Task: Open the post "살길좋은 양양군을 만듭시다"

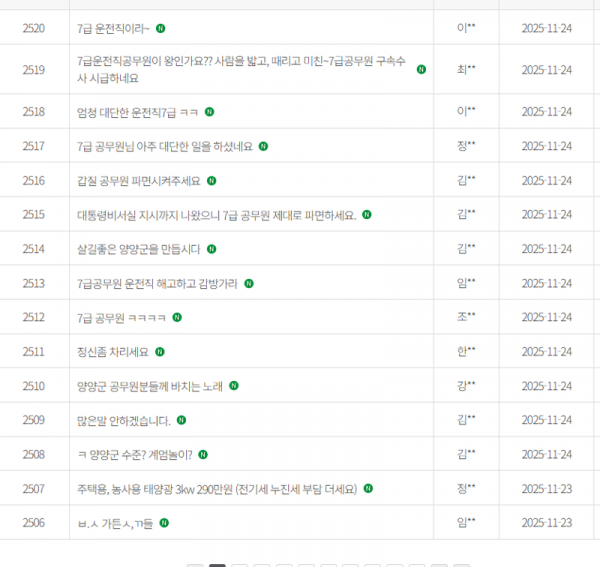Action: (x=138, y=249)
